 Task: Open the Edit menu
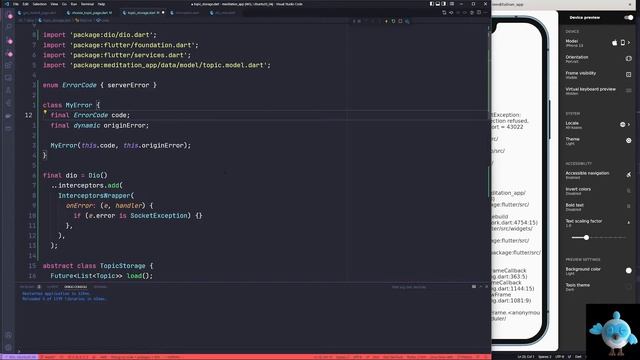point(26,4)
